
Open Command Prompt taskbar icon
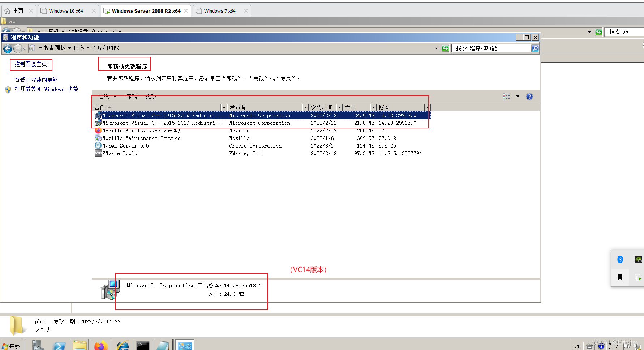point(143,345)
